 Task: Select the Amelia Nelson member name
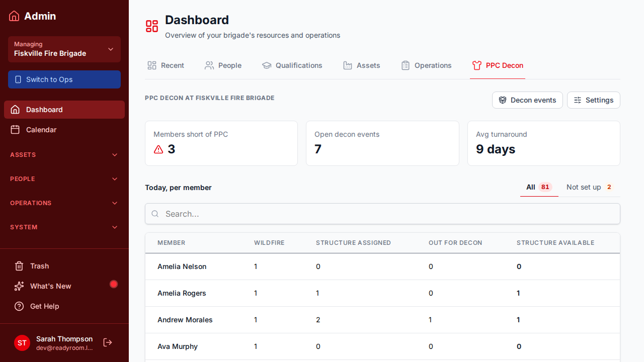click(x=182, y=266)
